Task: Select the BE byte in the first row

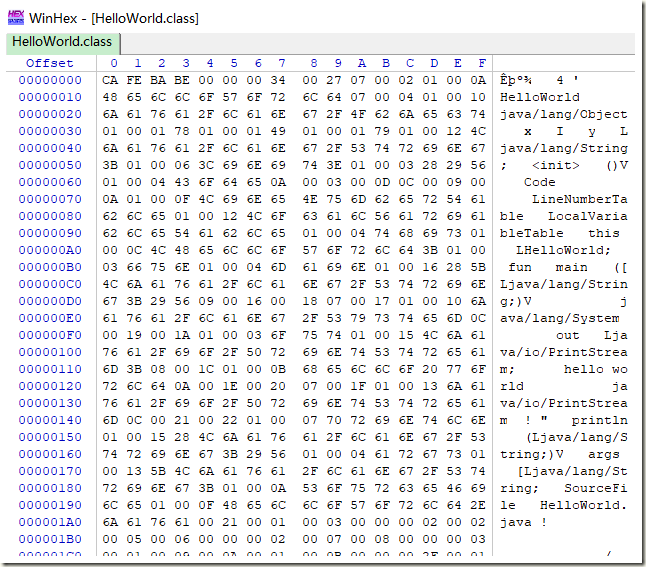Action: 182,80
